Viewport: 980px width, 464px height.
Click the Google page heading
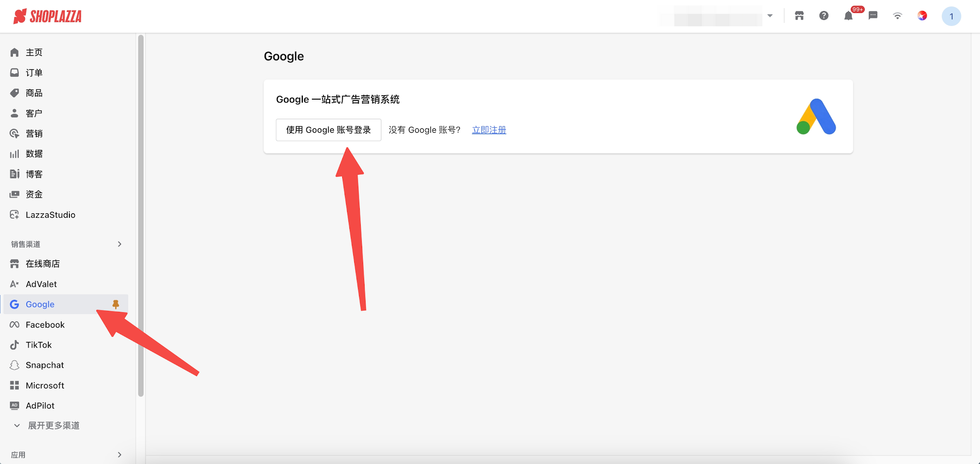click(x=284, y=56)
